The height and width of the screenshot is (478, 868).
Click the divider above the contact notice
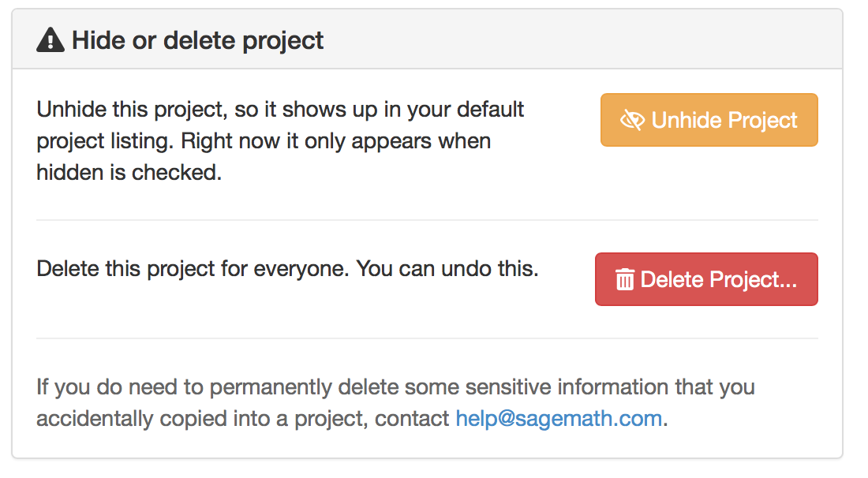[427, 338]
